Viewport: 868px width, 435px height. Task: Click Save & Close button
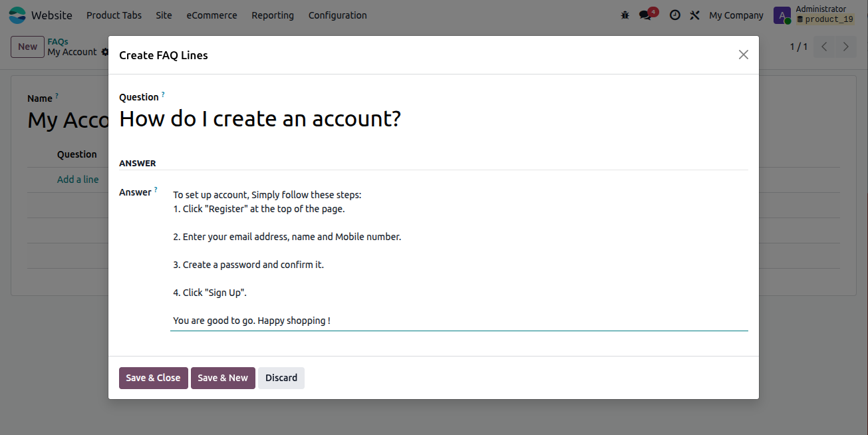[153, 378]
